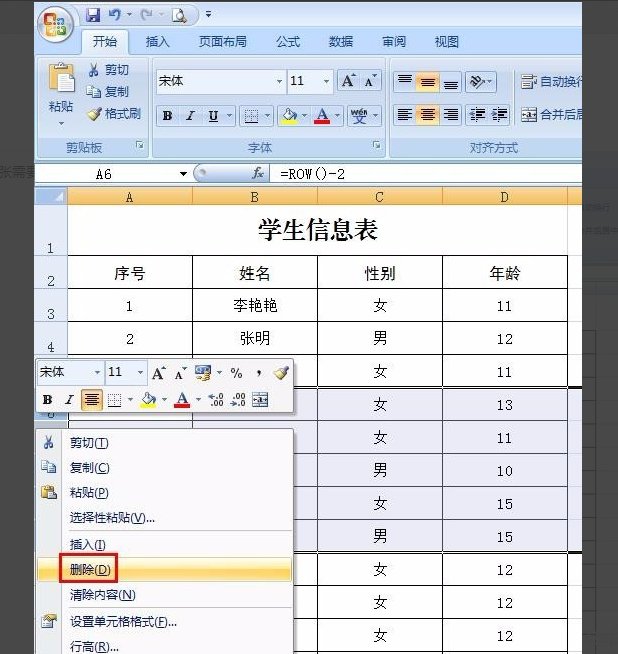Choose 插入(I) in context menu
The image size is (618, 654).
165,544
